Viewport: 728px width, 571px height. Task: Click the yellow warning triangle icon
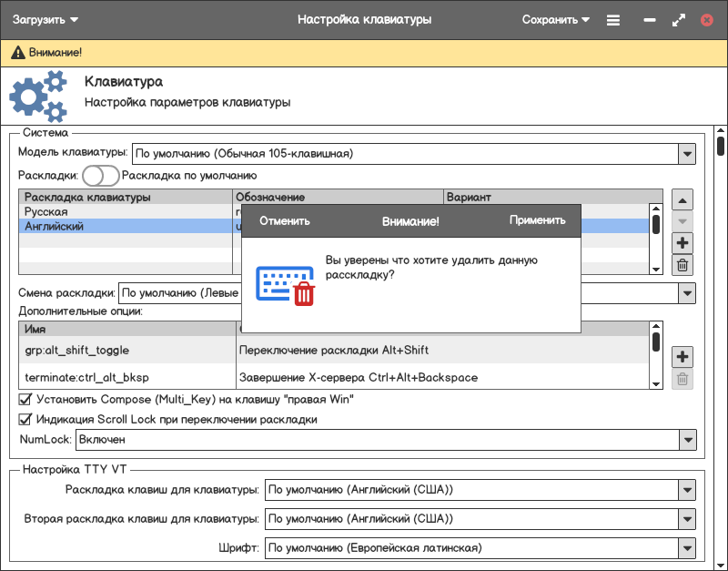(x=17, y=53)
